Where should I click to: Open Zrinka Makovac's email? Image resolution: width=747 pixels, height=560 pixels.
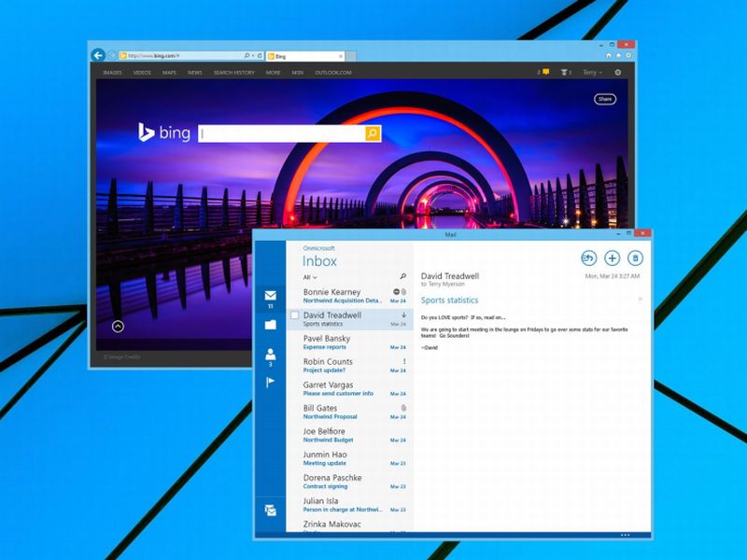click(351, 525)
